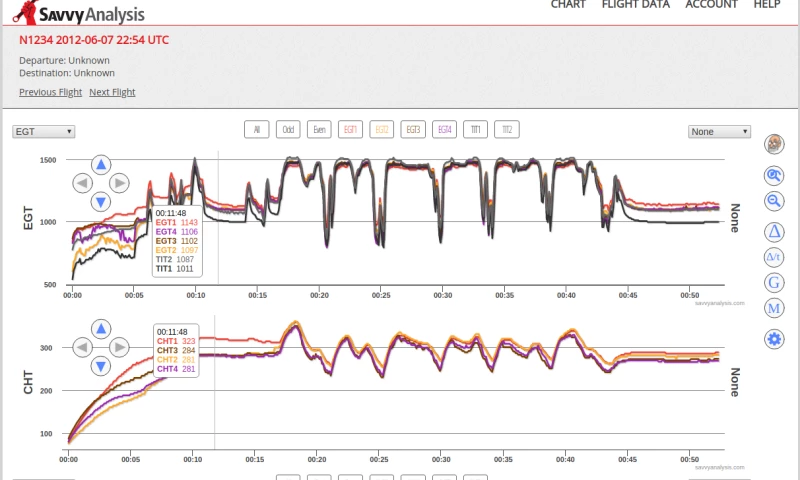Toggle the EGT1 series button
This screenshot has height=480, width=800.
351,129
